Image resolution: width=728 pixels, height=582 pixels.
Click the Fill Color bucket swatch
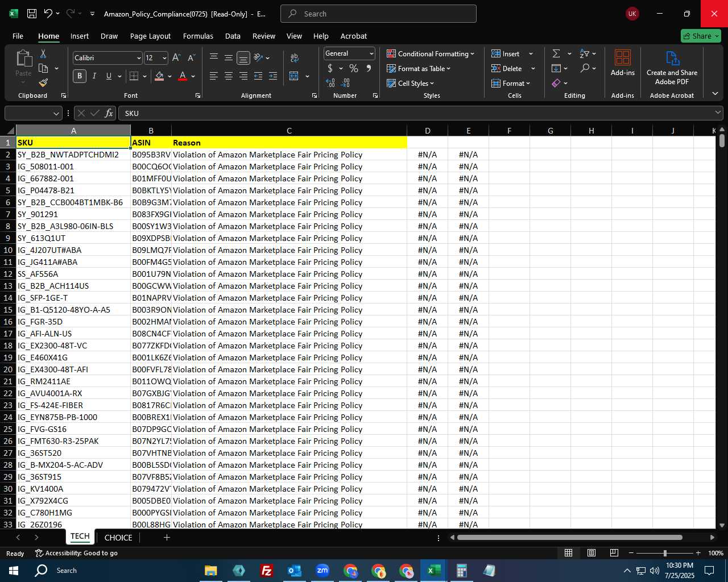(x=159, y=76)
